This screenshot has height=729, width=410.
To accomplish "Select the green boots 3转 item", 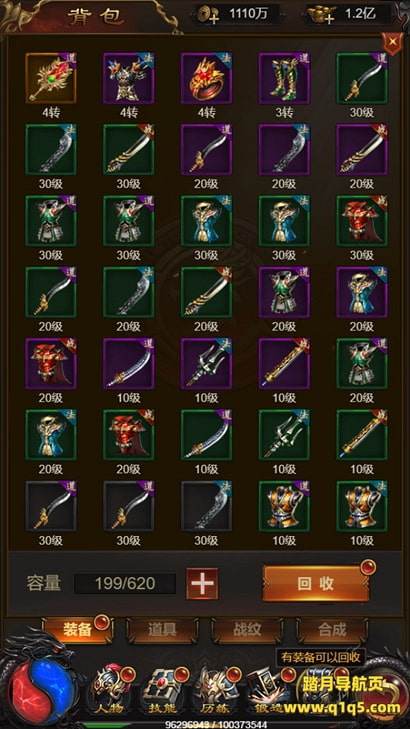I will (284, 78).
